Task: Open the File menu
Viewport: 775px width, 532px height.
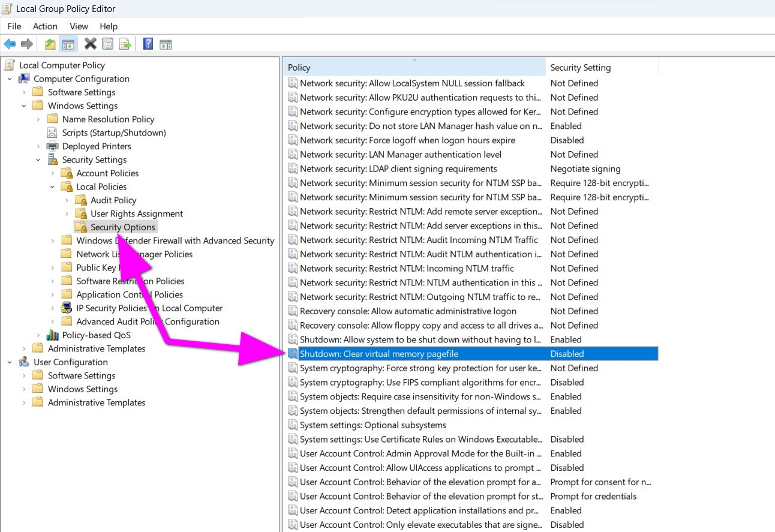Action: click(x=14, y=26)
